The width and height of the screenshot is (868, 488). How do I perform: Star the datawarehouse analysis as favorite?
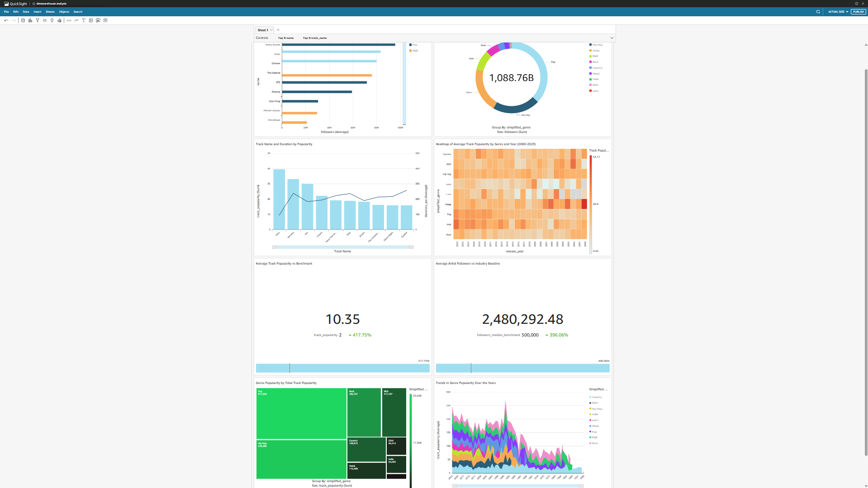tap(33, 4)
